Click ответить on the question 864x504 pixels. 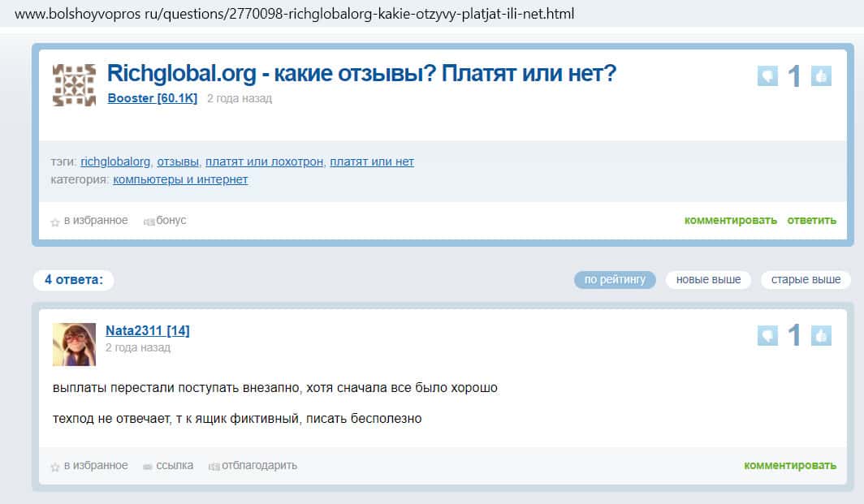point(812,220)
